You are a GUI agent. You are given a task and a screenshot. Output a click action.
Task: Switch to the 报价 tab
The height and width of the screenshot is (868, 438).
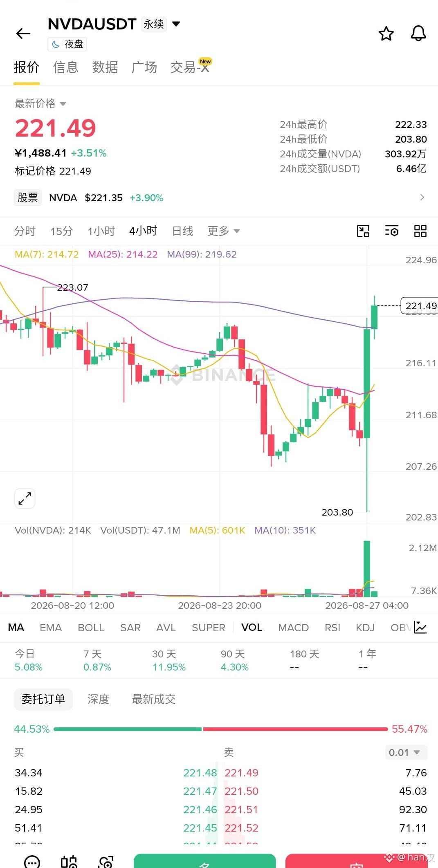click(x=27, y=67)
